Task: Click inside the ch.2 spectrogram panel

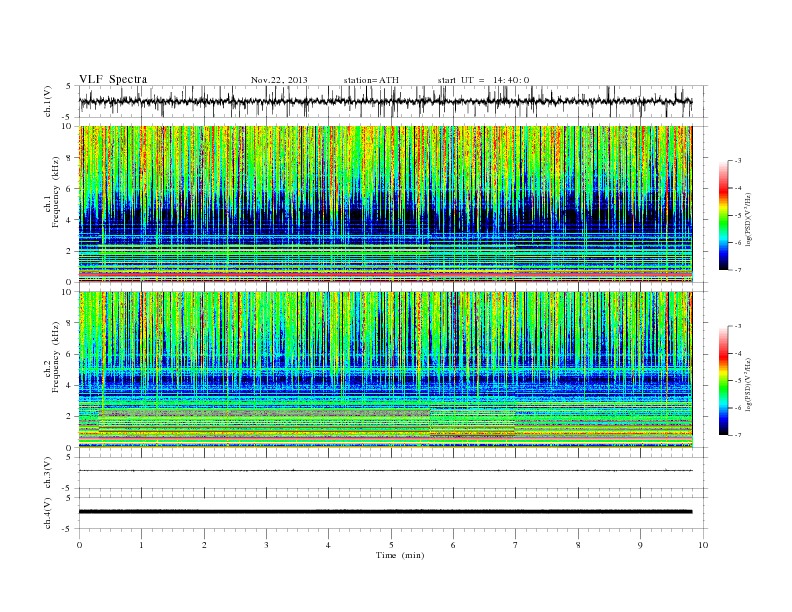Action: [385, 370]
